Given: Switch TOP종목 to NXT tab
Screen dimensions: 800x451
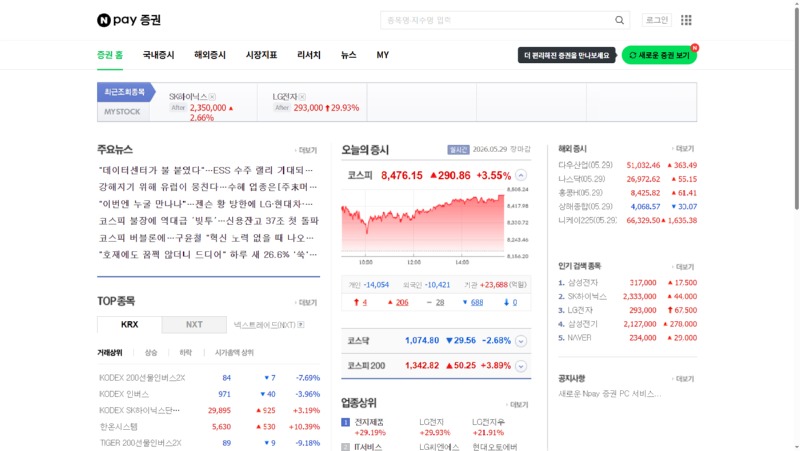Looking at the screenshot, I should [194, 324].
